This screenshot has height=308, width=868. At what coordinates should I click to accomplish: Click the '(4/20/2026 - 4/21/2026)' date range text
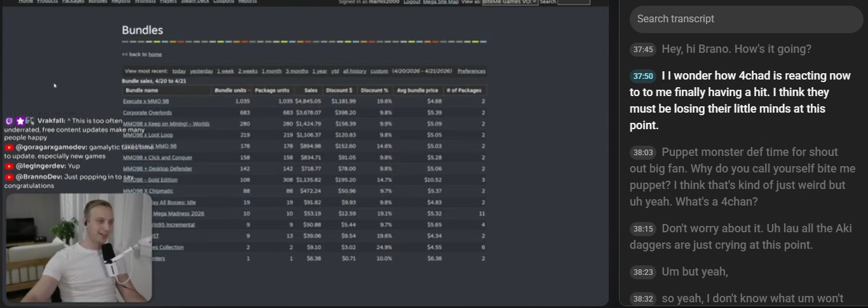[x=421, y=71]
